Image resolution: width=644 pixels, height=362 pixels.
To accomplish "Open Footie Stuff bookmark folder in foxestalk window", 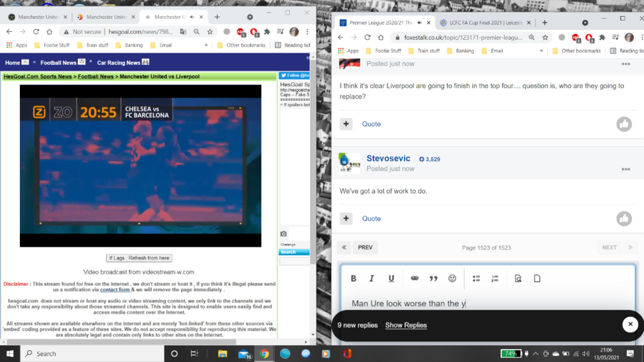I will [383, 51].
